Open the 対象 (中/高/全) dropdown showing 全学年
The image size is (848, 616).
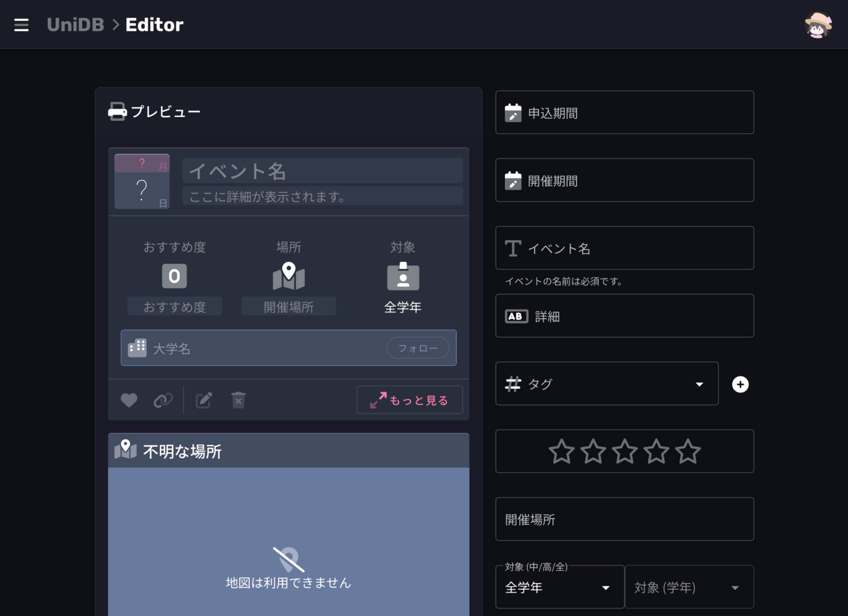(x=560, y=587)
